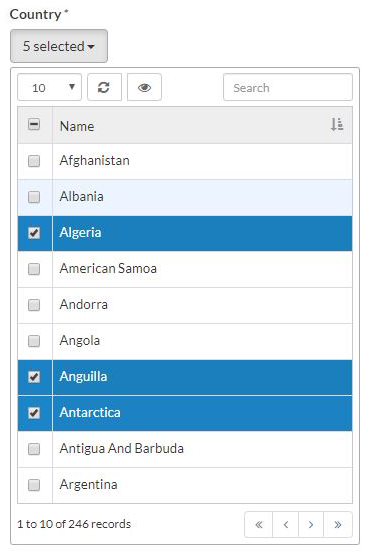Go to previous page arrow

pos(285,524)
